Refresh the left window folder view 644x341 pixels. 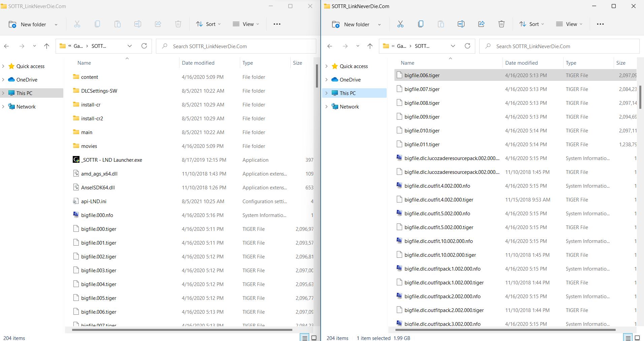144,46
